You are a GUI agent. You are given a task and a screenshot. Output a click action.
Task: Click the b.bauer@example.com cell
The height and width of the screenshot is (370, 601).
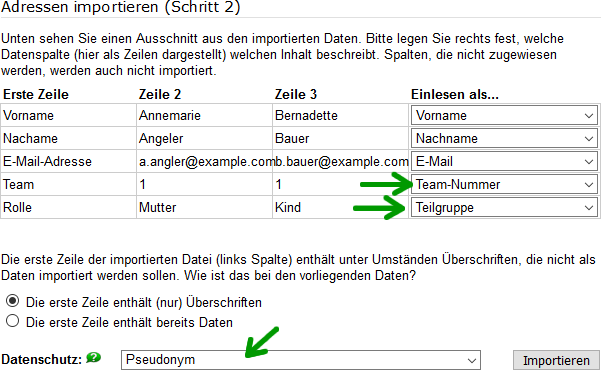coord(340,161)
